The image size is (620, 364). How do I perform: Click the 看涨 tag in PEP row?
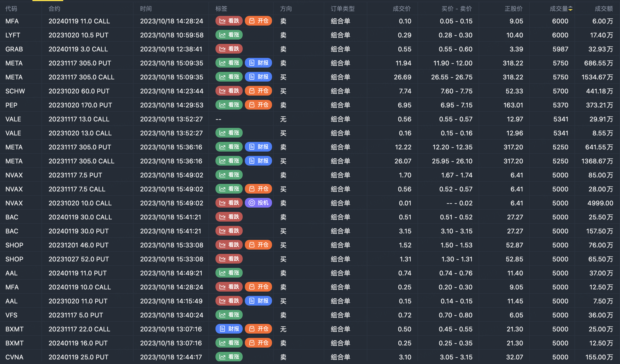click(229, 105)
